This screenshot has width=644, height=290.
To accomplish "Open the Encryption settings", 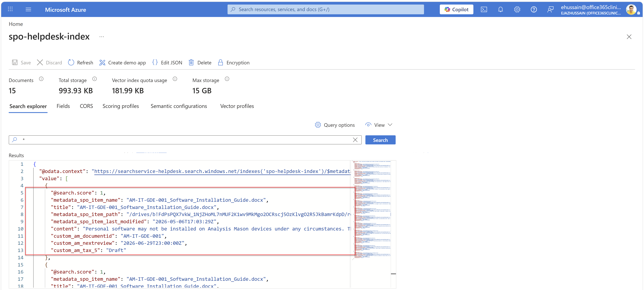I will tap(233, 63).
